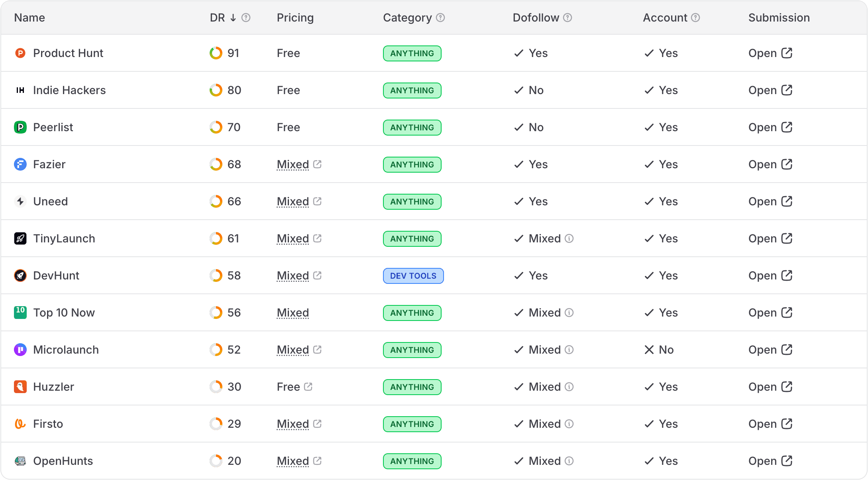
Task: Open the Product Hunt submission link
Action: point(770,53)
